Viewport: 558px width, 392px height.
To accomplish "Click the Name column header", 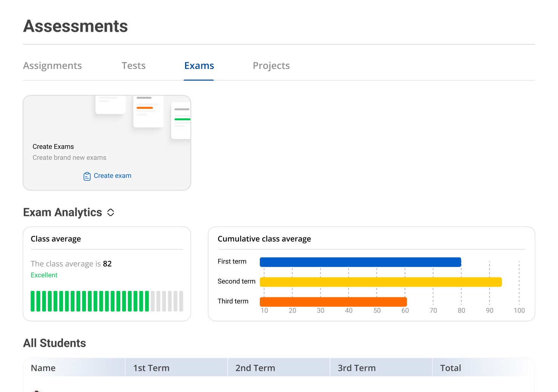I will point(74,367).
